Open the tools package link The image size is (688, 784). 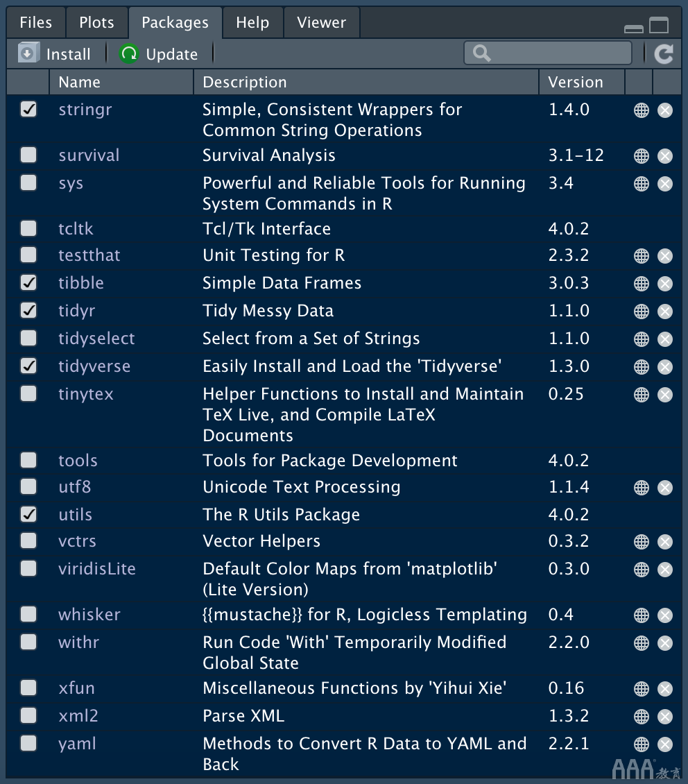78,461
